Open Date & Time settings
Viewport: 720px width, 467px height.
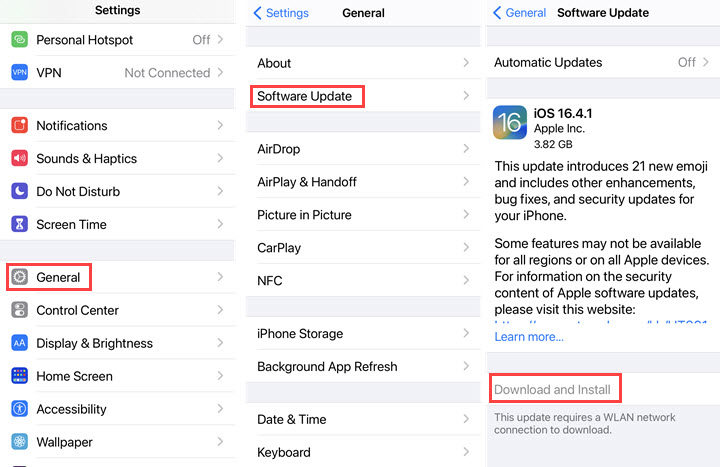(363, 419)
